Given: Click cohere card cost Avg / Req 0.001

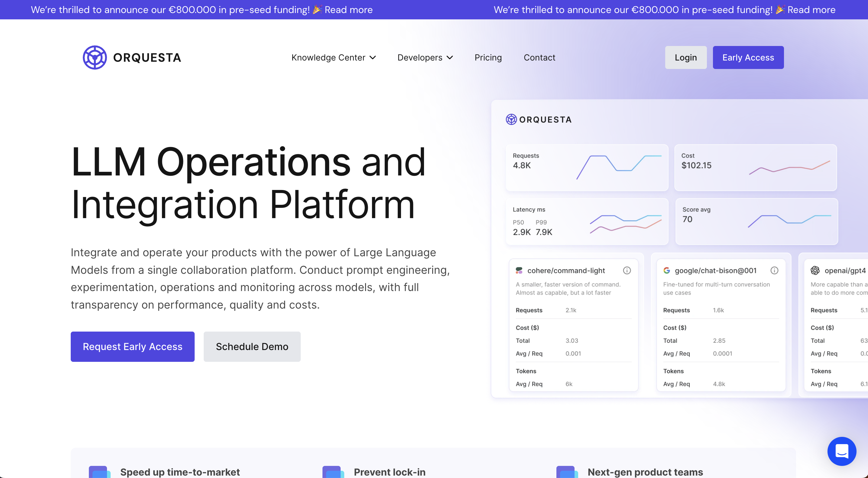Looking at the screenshot, I should [573, 354].
